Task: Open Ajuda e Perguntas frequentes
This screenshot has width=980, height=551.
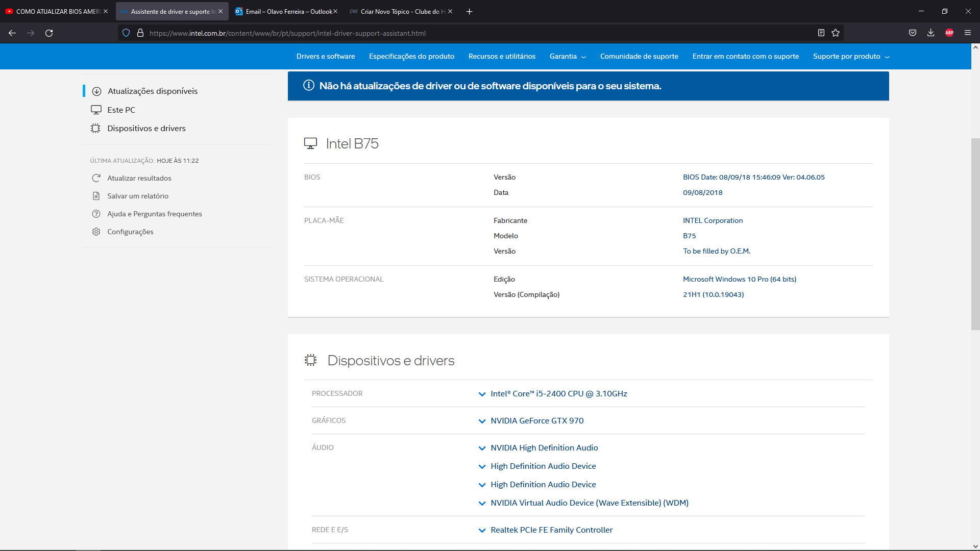Action: [154, 214]
